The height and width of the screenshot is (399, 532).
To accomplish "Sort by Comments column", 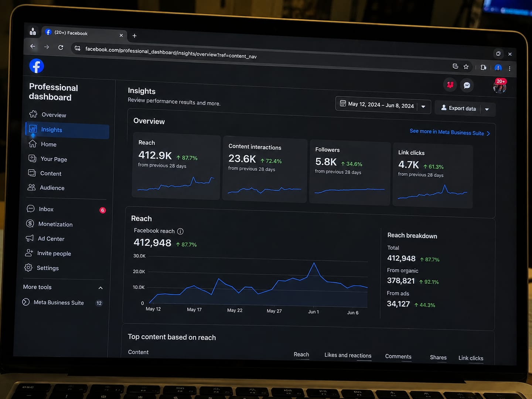I will [x=398, y=356].
